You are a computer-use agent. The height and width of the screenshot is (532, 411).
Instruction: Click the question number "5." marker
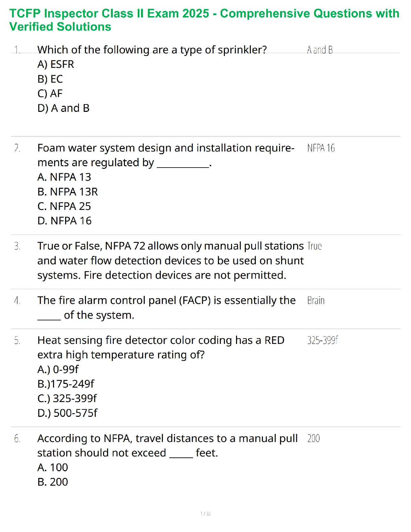point(17,341)
